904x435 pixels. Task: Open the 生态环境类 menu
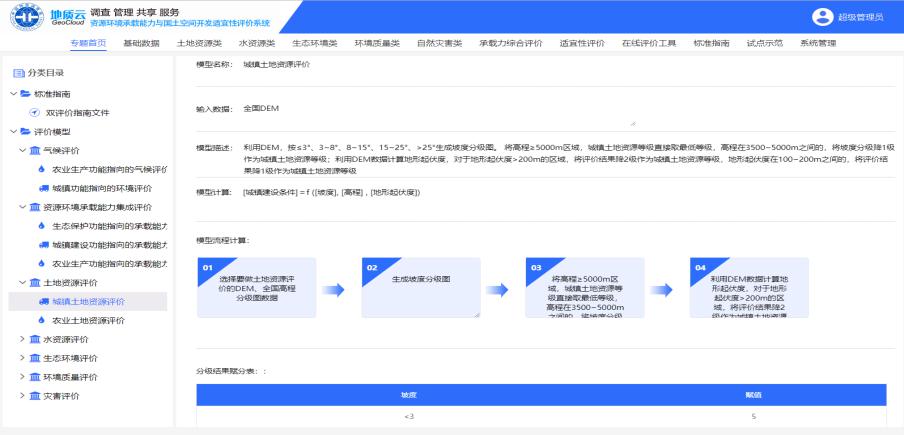click(314, 43)
